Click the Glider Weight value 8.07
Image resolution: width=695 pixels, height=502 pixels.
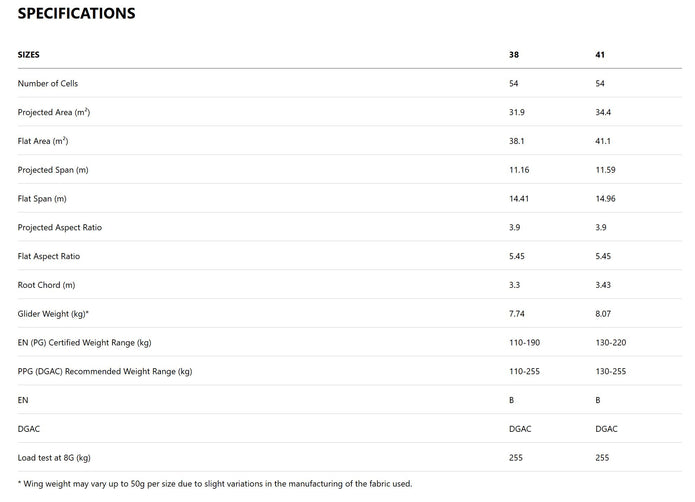(603, 314)
